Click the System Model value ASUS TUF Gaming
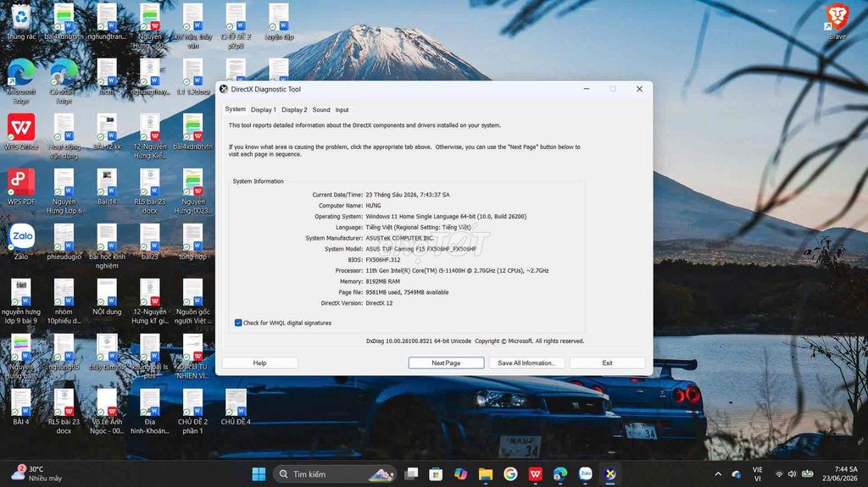The height and width of the screenshot is (487, 868). coord(420,249)
